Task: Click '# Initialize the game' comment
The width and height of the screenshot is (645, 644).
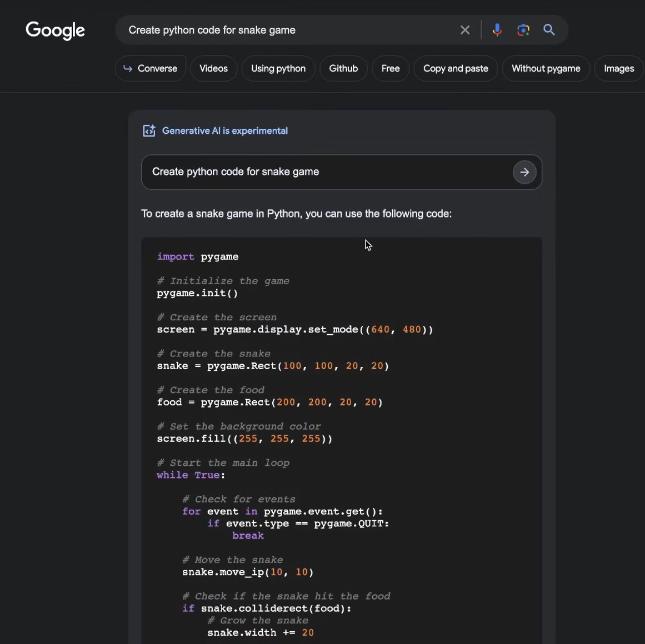Action: click(223, 281)
